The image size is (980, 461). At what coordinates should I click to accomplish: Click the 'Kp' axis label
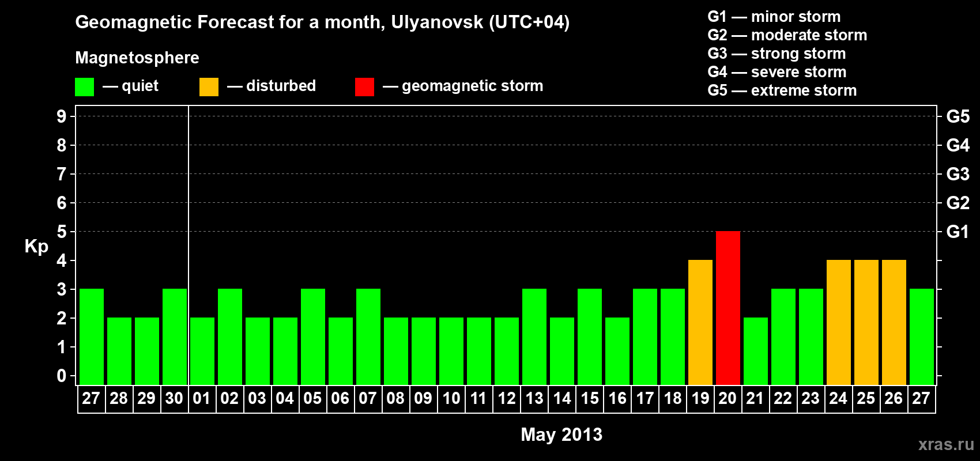tap(36, 247)
